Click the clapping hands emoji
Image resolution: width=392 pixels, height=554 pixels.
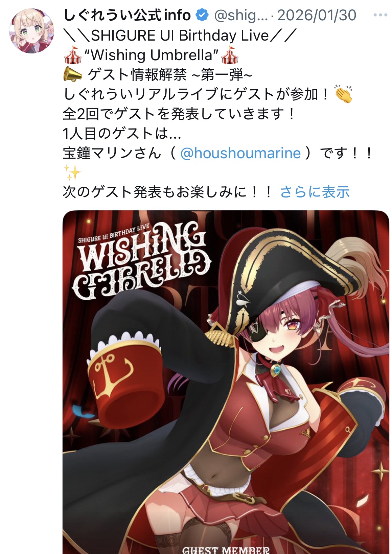pos(343,94)
